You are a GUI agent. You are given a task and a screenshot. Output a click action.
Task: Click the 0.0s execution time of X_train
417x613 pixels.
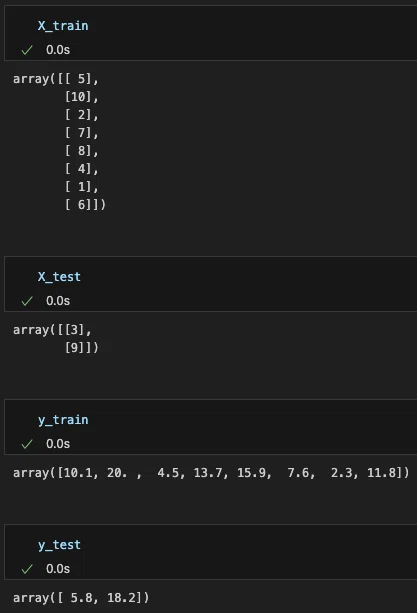click(x=58, y=50)
